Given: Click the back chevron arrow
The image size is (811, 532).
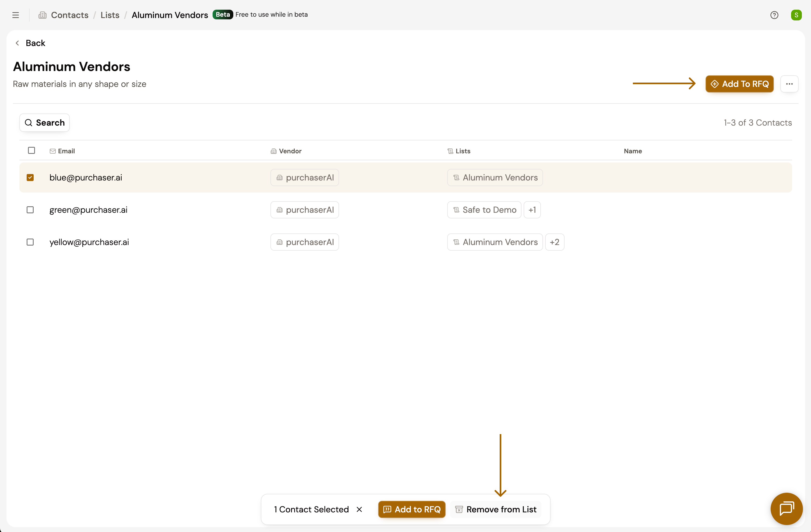Looking at the screenshot, I should 17,43.
